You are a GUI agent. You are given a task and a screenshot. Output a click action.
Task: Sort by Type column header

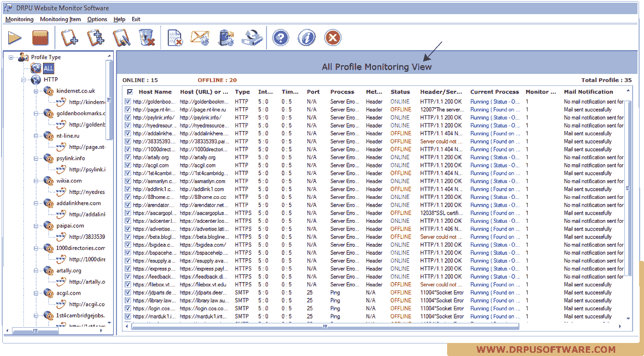tap(243, 92)
